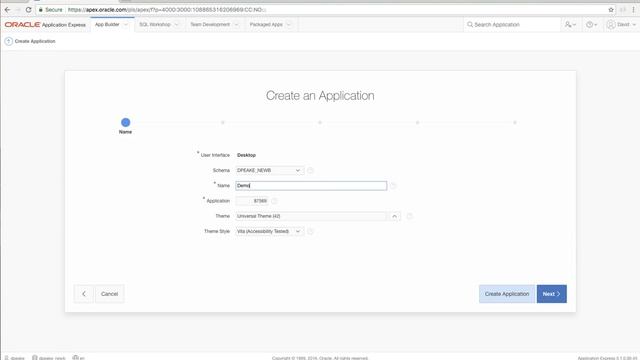The width and height of the screenshot is (640, 360).
Task: Open the help question mark menu
Action: [591, 24]
